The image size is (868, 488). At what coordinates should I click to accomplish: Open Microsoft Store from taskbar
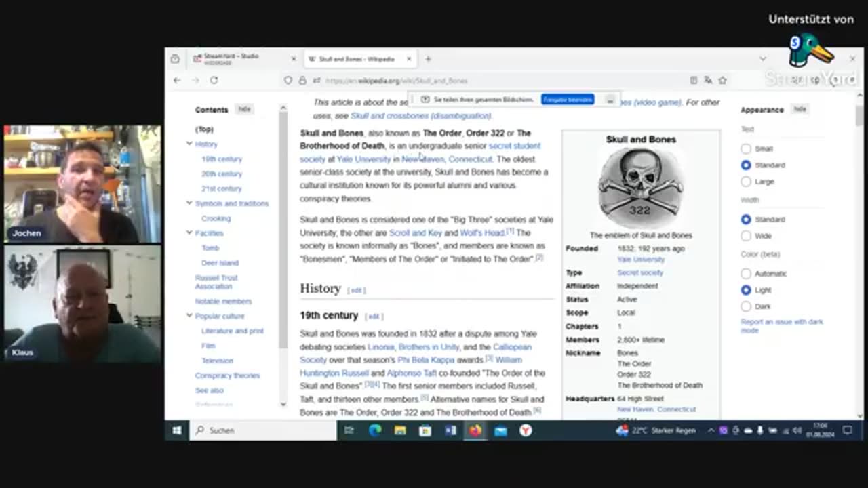[x=425, y=430]
